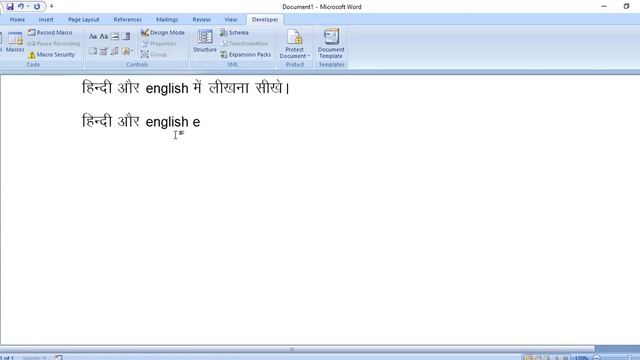Open the Legacy Tools dropdown
640x360 pixels.
coord(127,51)
